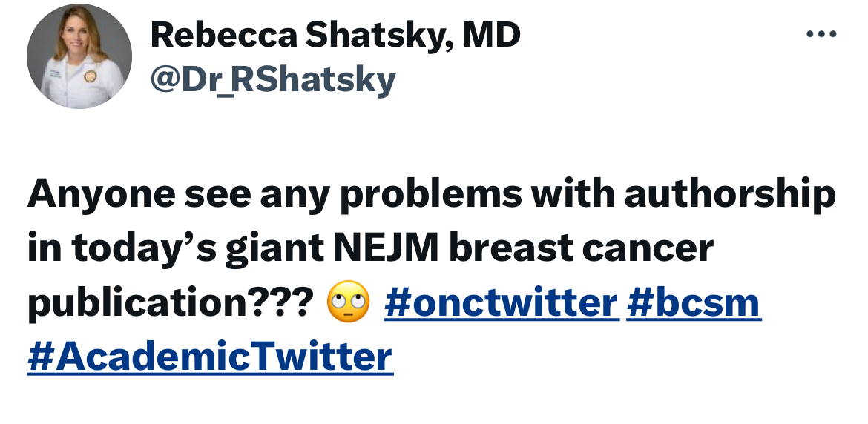
Task: Click the eye-roll emoji in the tweet
Action: (x=348, y=302)
